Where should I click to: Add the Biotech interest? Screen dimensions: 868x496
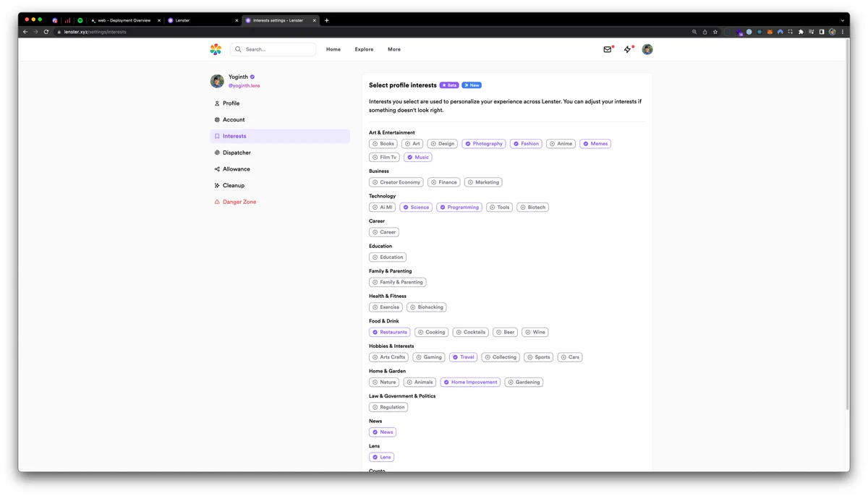[x=533, y=208]
